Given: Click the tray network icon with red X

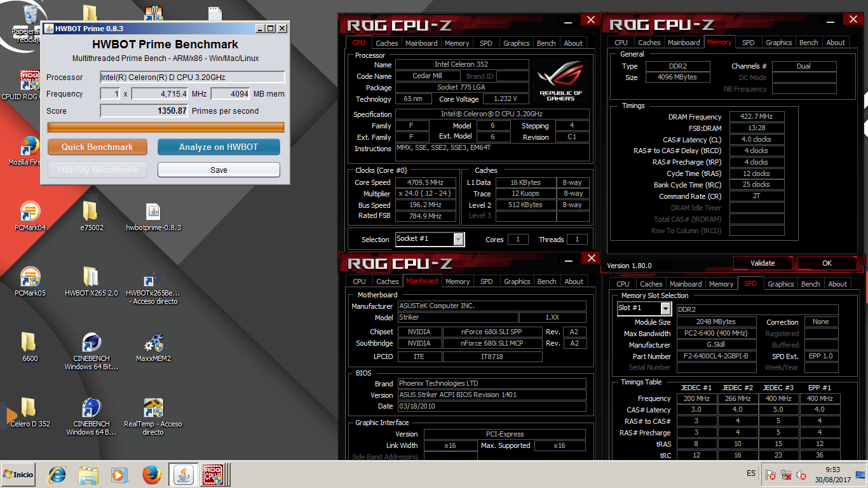Looking at the screenshot, I should click(x=786, y=475).
